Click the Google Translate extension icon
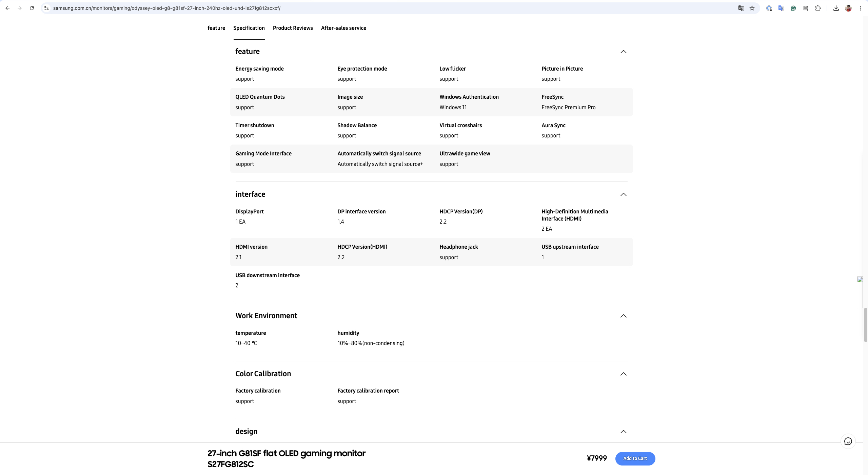Image resolution: width=868 pixels, height=475 pixels. [781, 8]
